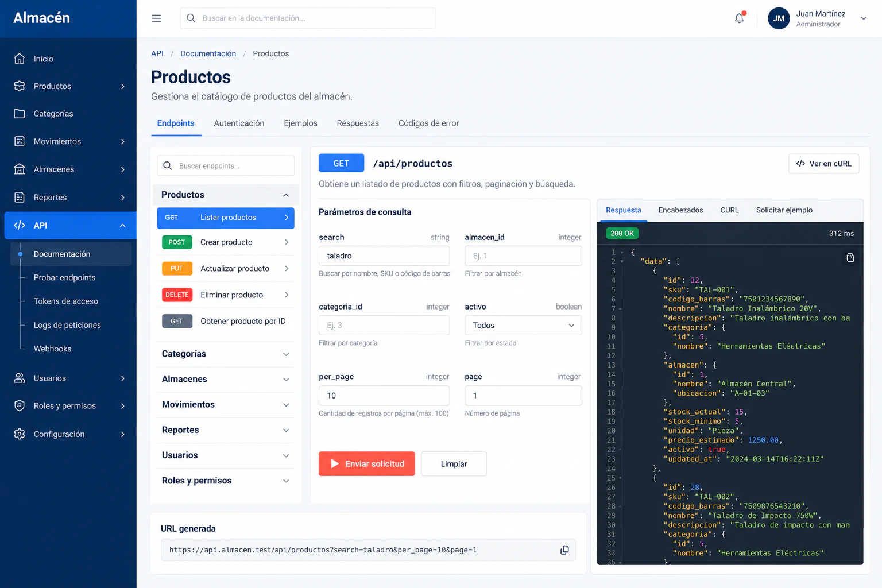This screenshot has width=882, height=588.
Task: Click the per_page input field
Action: pos(384,396)
